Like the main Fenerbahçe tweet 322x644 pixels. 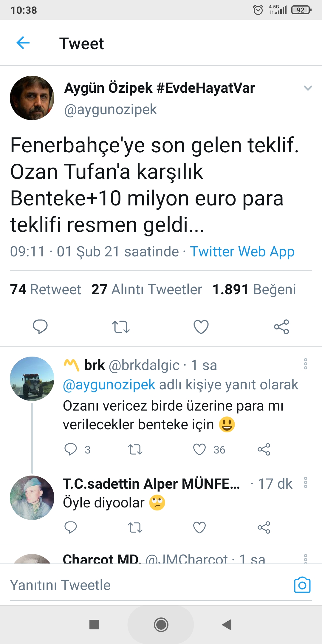tap(201, 327)
